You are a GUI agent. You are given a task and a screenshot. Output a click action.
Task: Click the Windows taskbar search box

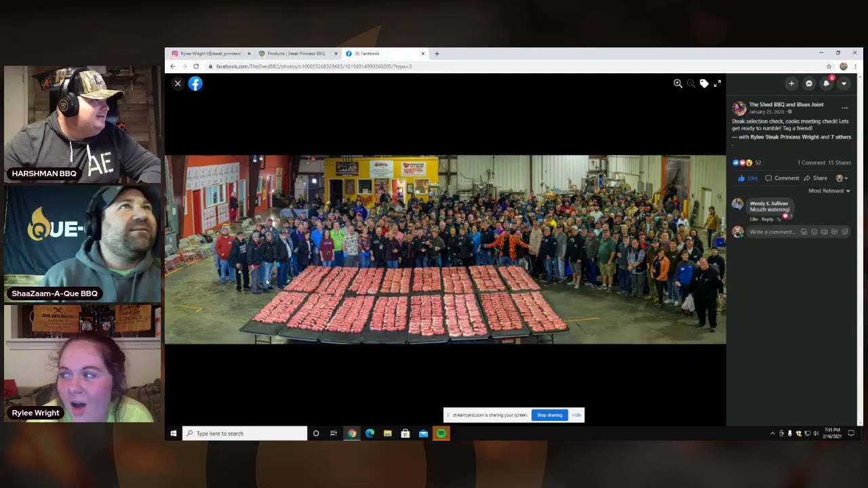pyautogui.click(x=245, y=434)
